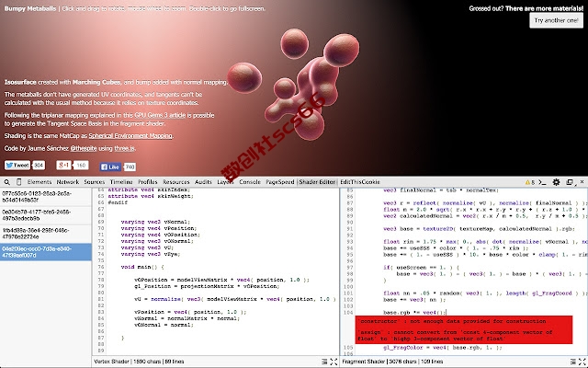Click the Try another one! button
Screen dimensions: 588x368
pyautogui.click(x=556, y=20)
